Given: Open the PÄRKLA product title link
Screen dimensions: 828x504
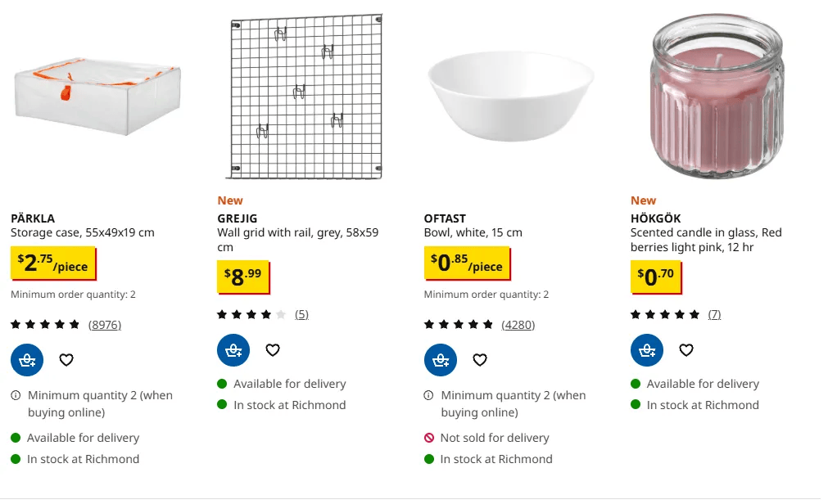Looking at the screenshot, I should tap(33, 218).
